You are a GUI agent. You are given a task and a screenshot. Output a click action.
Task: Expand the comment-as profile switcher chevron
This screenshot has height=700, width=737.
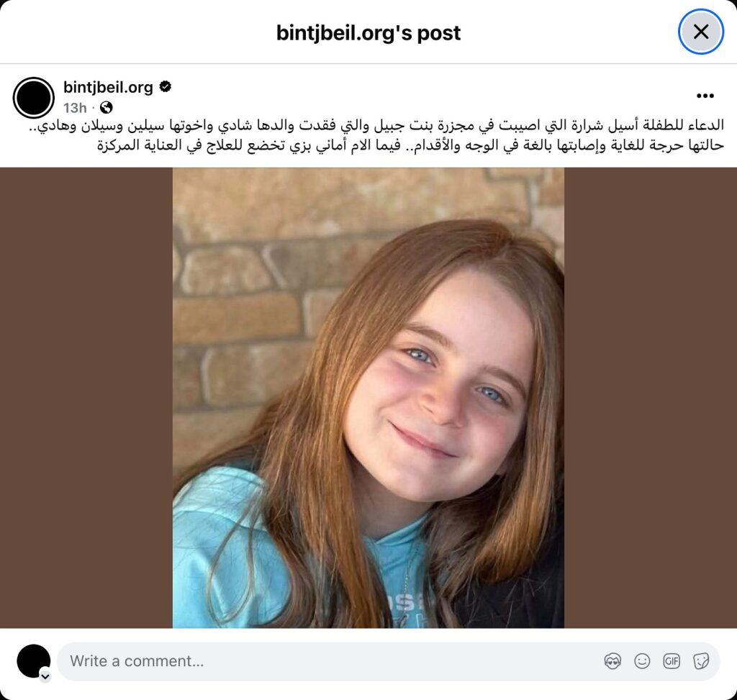(45, 676)
